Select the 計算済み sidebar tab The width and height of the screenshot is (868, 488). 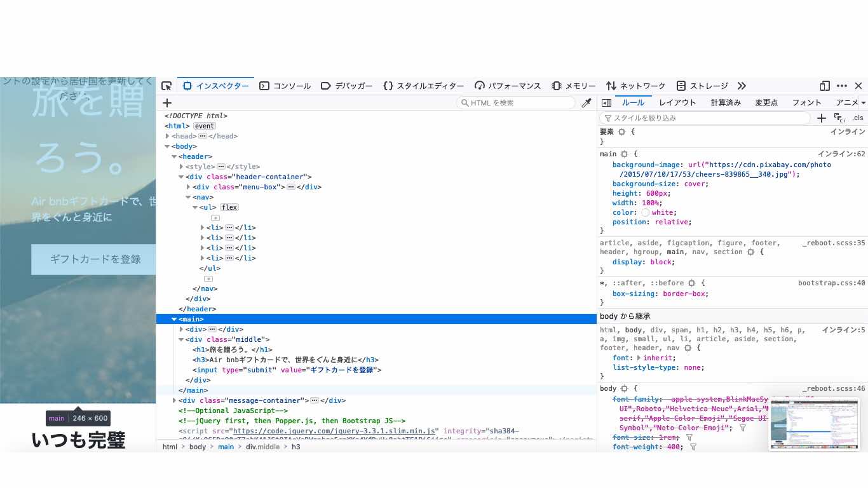pyautogui.click(x=726, y=103)
